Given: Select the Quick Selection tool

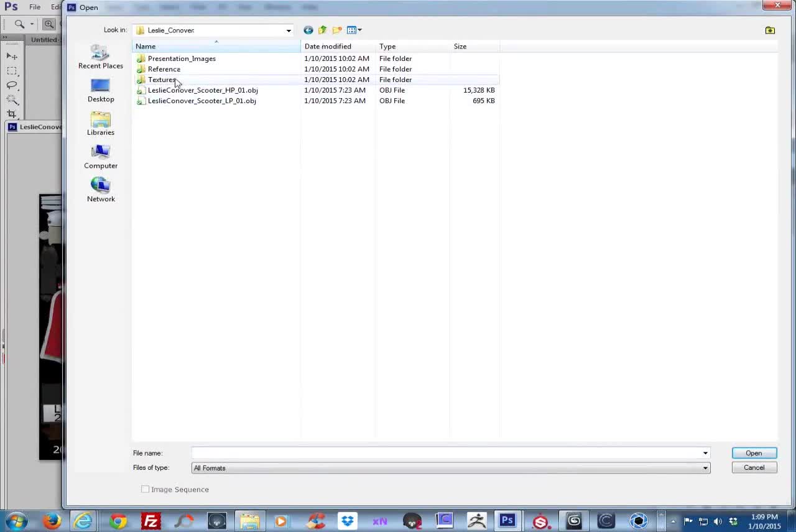Looking at the screenshot, I should pos(12,99).
